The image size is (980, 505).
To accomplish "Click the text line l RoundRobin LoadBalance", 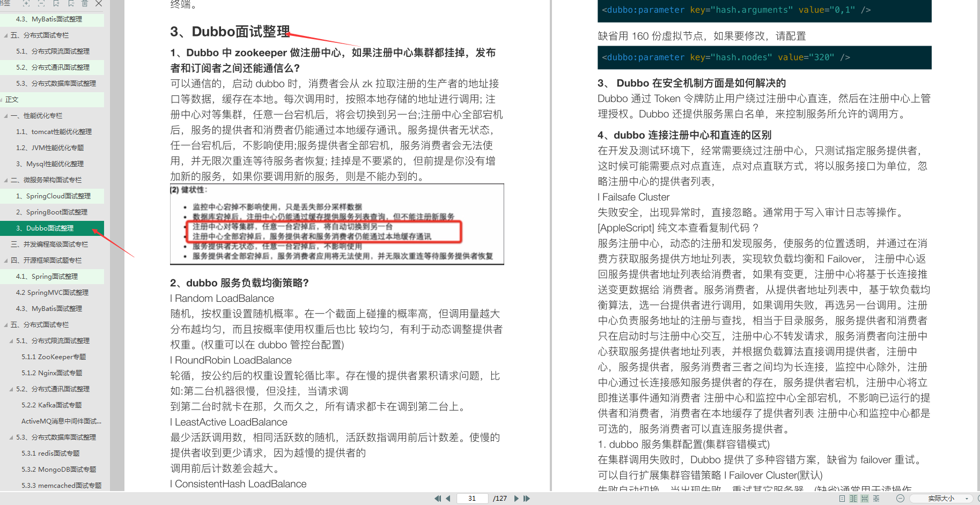I will click(x=231, y=360).
